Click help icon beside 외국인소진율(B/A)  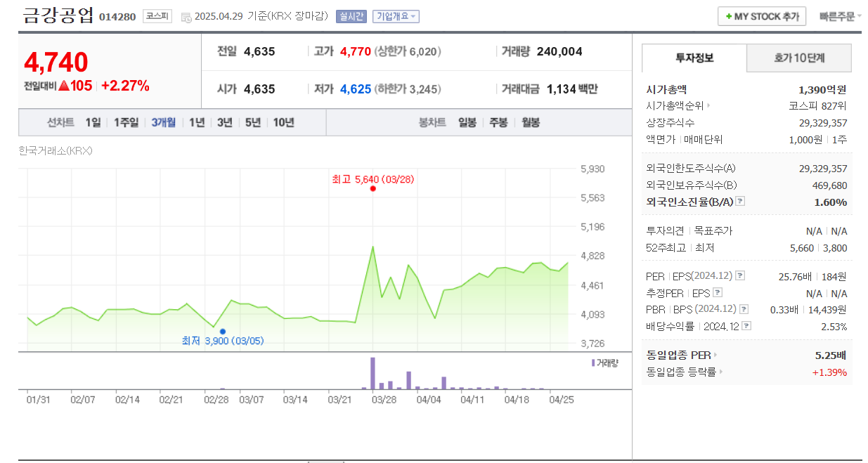point(740,202)
